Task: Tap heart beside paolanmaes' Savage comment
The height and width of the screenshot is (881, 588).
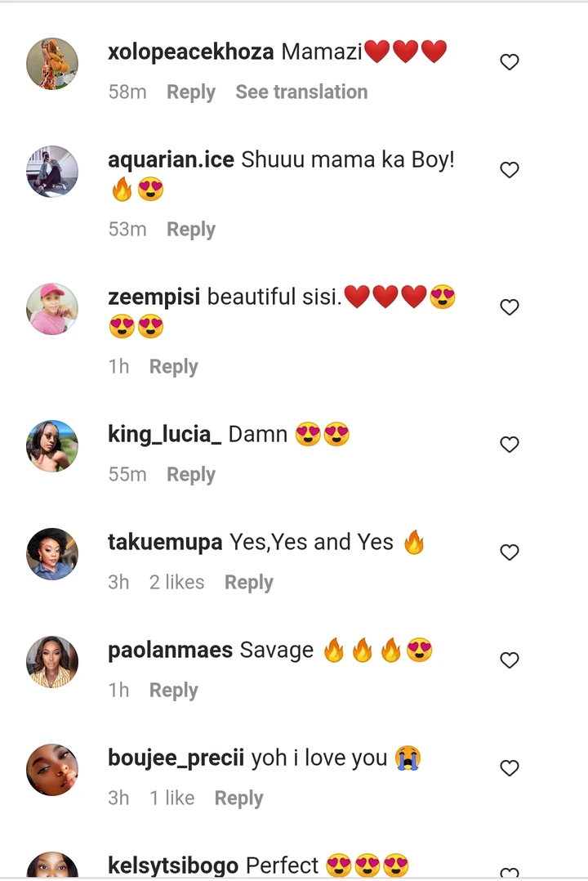Action: (x=510, y=660)
